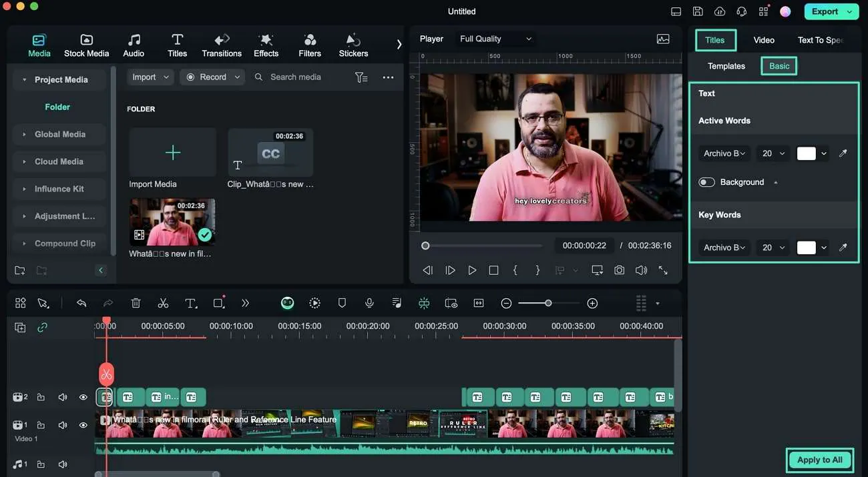Switch to the Video tab in properties panel
The width and height of the screenshot is (868, 477).
coord(764,40)
